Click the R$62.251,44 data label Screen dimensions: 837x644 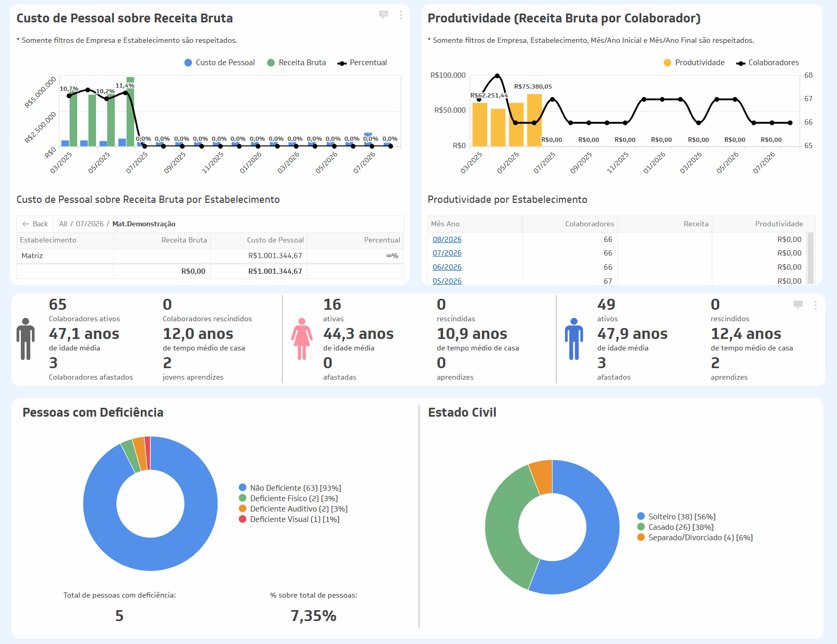(x=489, y=95)
